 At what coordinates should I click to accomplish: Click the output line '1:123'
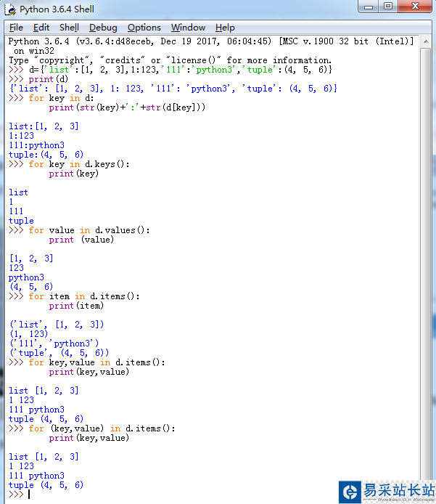point(21,136)
